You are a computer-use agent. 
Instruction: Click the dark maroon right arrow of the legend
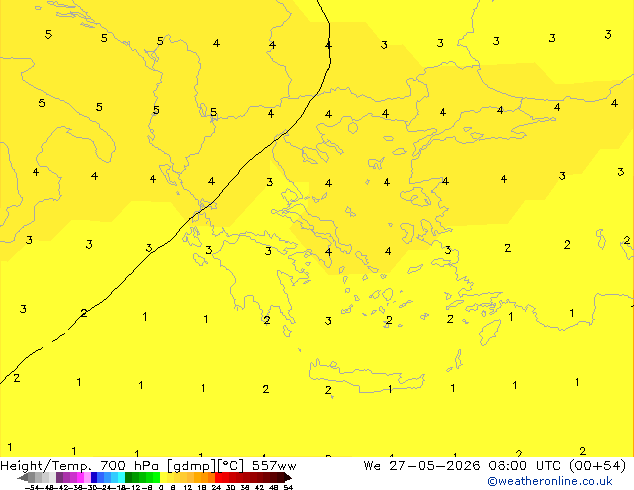coord(288,477)
